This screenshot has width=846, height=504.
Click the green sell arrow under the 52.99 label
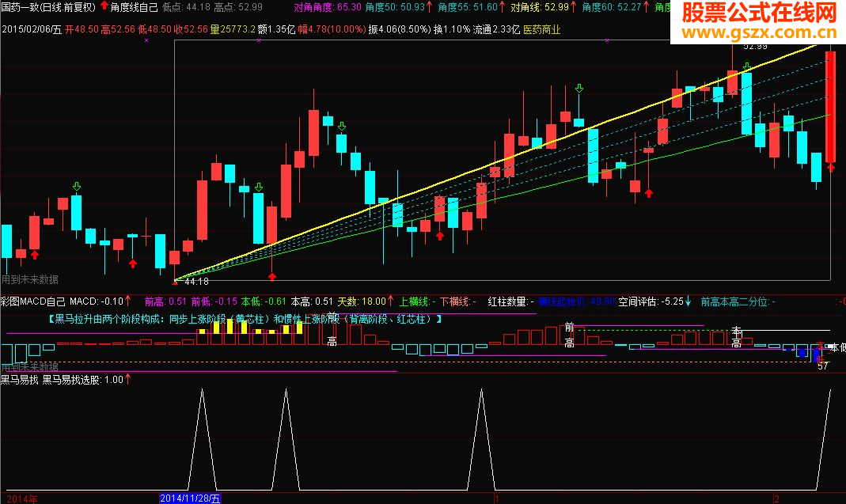pos(747,67)
